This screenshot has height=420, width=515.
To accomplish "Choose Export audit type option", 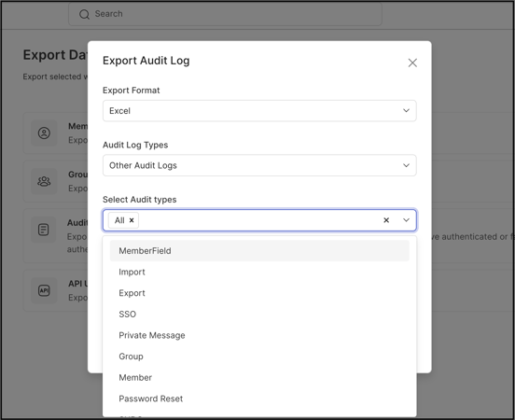I will [259, 293].
